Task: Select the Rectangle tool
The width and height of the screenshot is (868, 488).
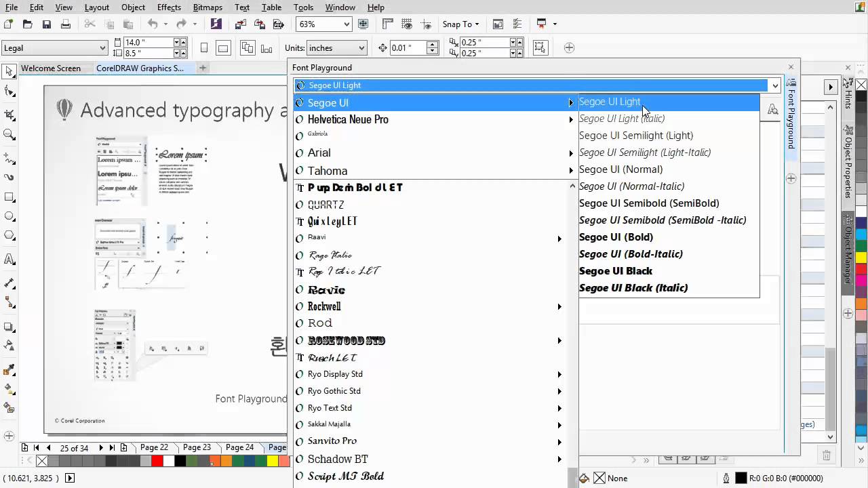Action: (9, 197)
